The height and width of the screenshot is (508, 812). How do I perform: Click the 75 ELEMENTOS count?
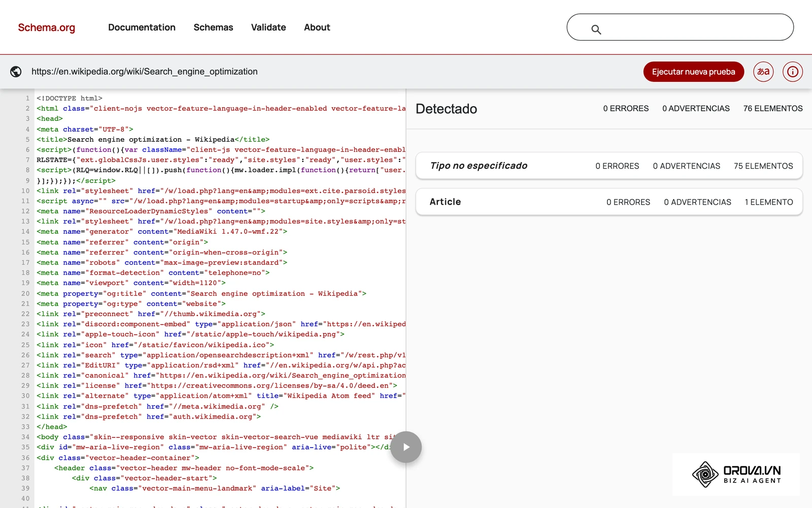(x=763, y=166)
